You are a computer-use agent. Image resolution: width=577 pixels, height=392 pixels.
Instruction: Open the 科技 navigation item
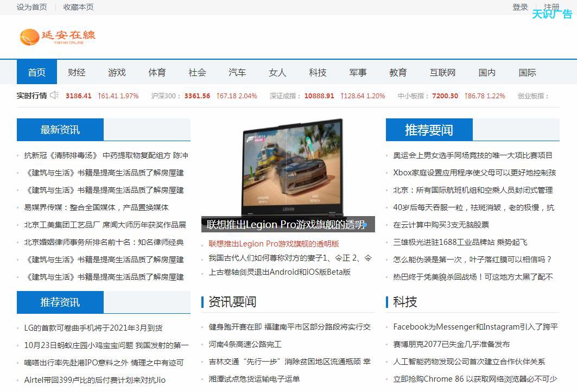click(318, 72)
